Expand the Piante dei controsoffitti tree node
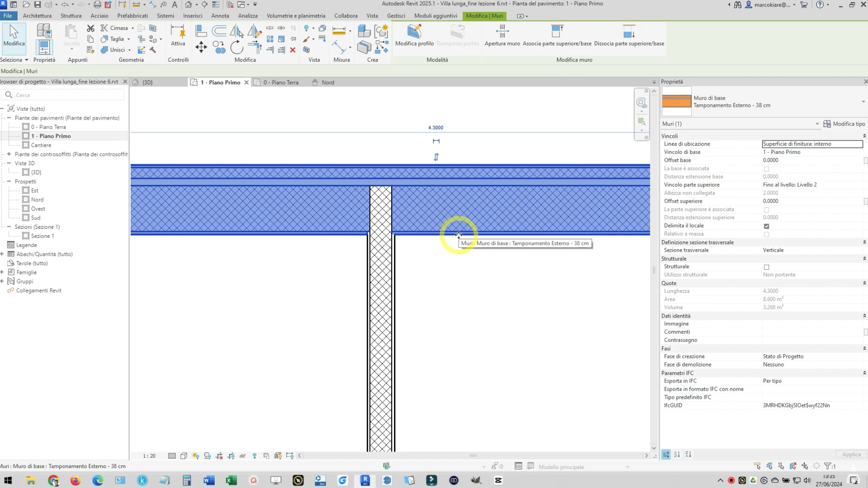 pyautogui.click(x=9, y=154)
